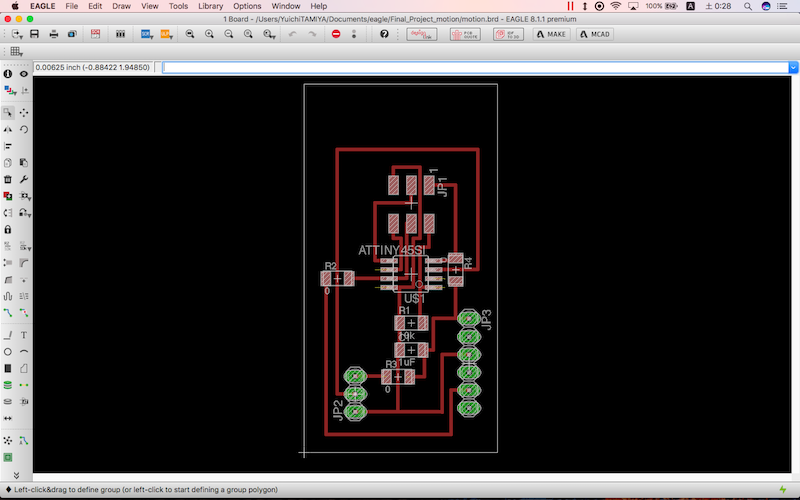Select the Rotate tool
Image resolution: width=800 pixels, height=500 pixels.
click(24, 129)
